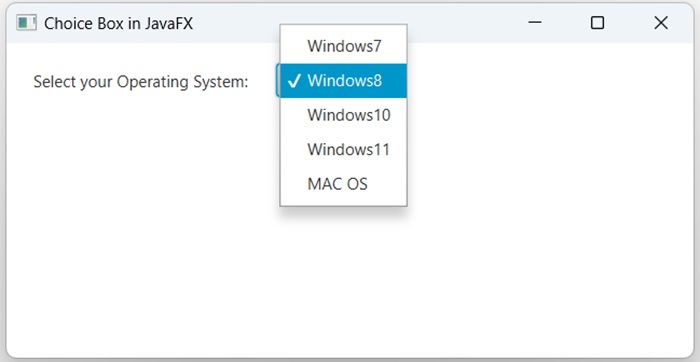Choose MAC OS from the list
The width and height of the screenshot is (700, 362).
(x=343, y=184)
